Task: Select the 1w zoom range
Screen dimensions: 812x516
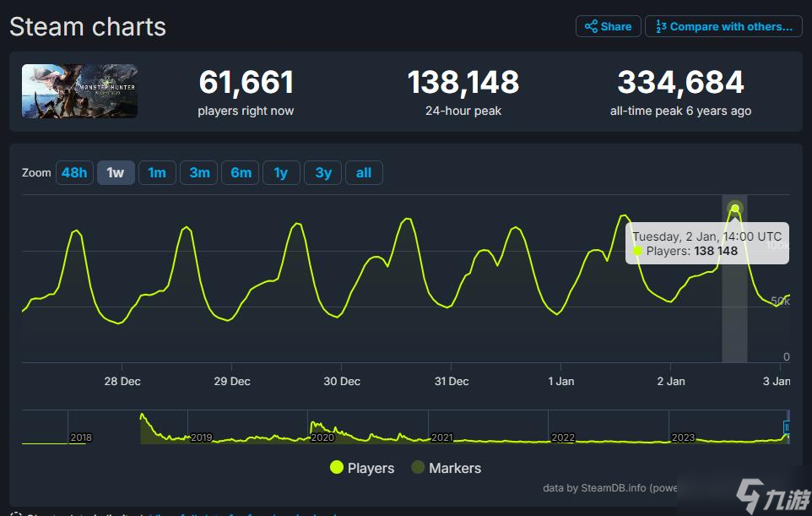Action: click(x=116, y=172)
